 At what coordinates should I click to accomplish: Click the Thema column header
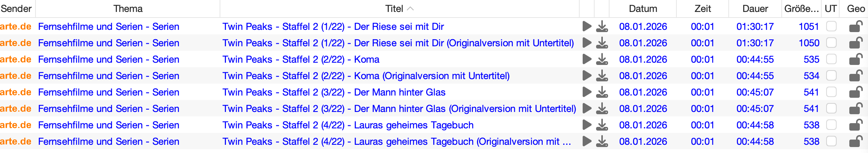[x=128, y=9]
